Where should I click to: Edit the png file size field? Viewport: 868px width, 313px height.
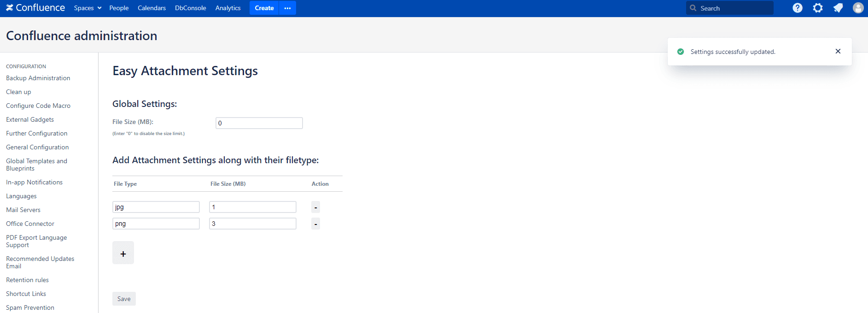tap(252, 224)
